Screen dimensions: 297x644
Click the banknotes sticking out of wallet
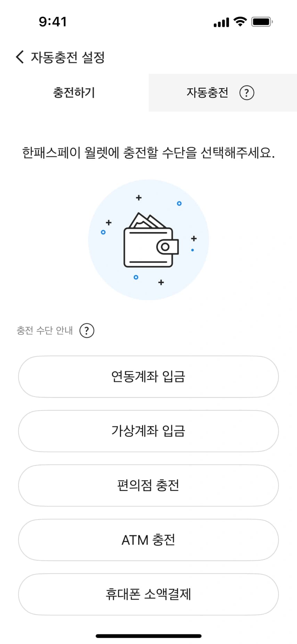point(147,221)
